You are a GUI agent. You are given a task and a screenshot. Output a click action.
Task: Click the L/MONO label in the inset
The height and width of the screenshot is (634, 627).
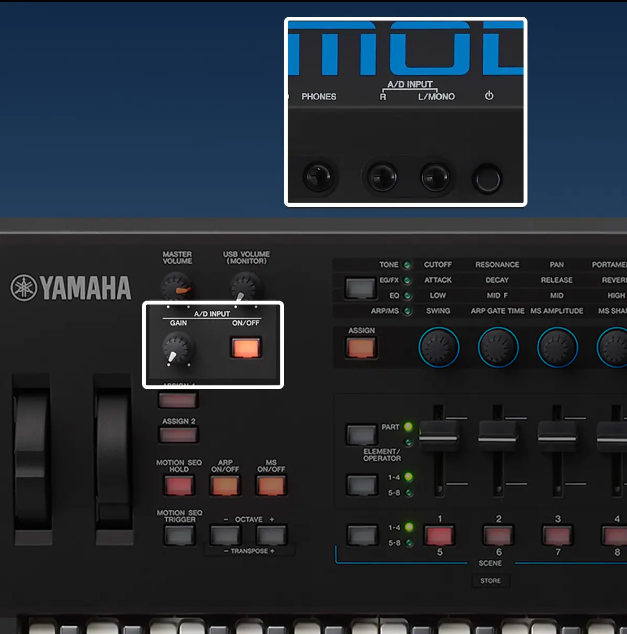pos(436,97)
